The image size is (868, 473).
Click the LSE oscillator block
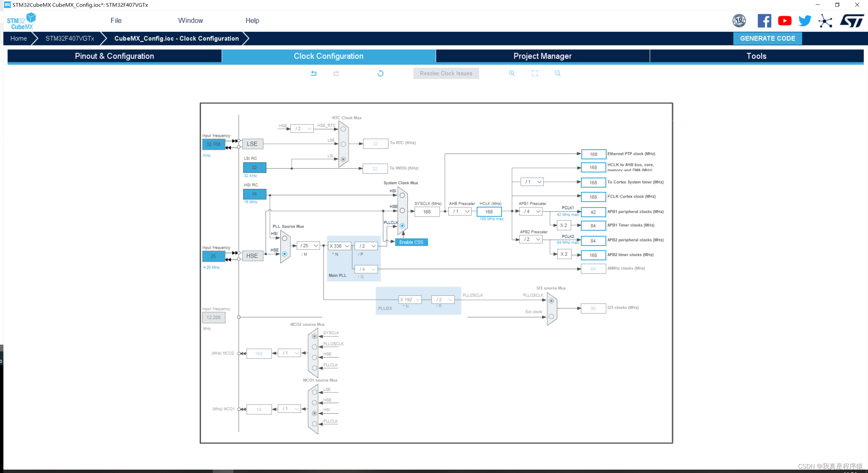(252, 144)
